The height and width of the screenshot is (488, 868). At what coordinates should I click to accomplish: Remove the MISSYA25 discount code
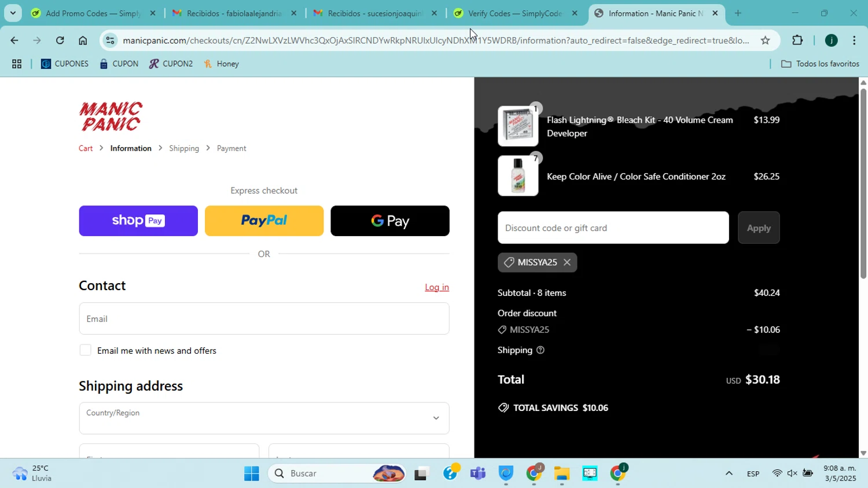(x=567, y=262)
